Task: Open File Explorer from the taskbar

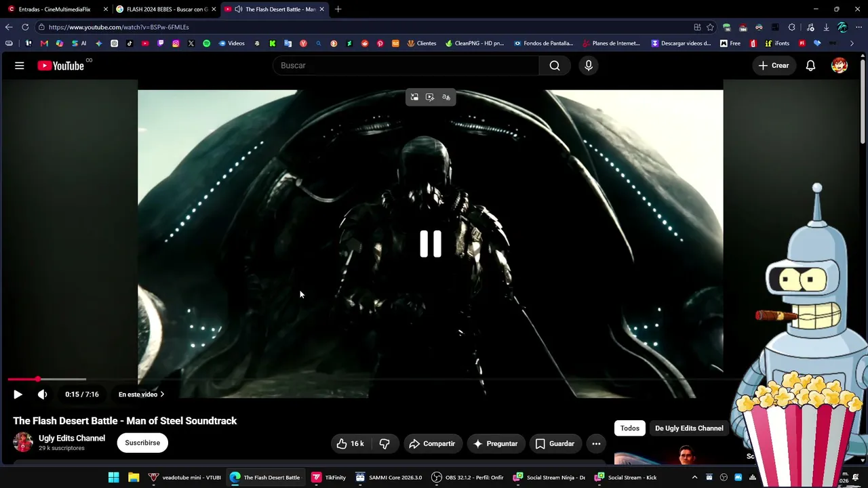Action: click(134, 477)
